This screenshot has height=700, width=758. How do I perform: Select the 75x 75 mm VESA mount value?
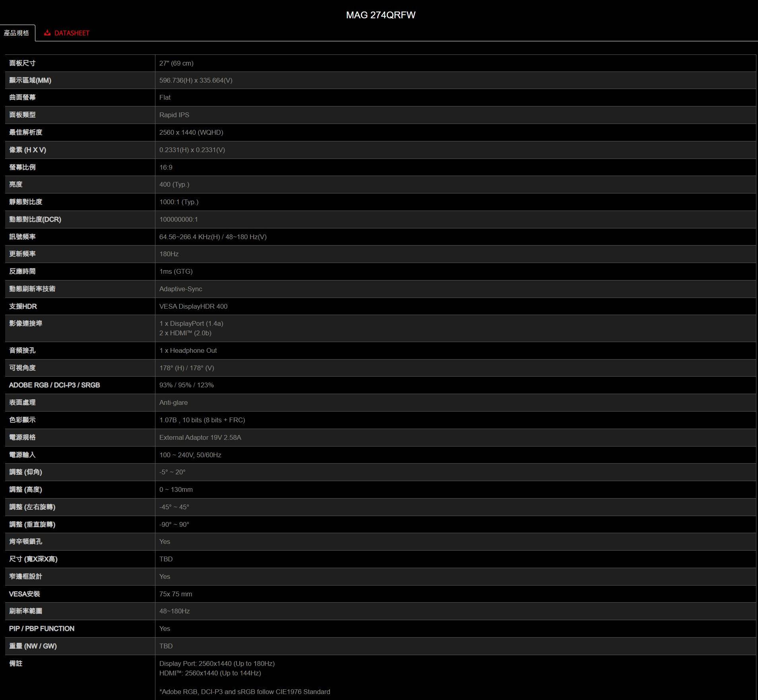(x=175, y=594)
